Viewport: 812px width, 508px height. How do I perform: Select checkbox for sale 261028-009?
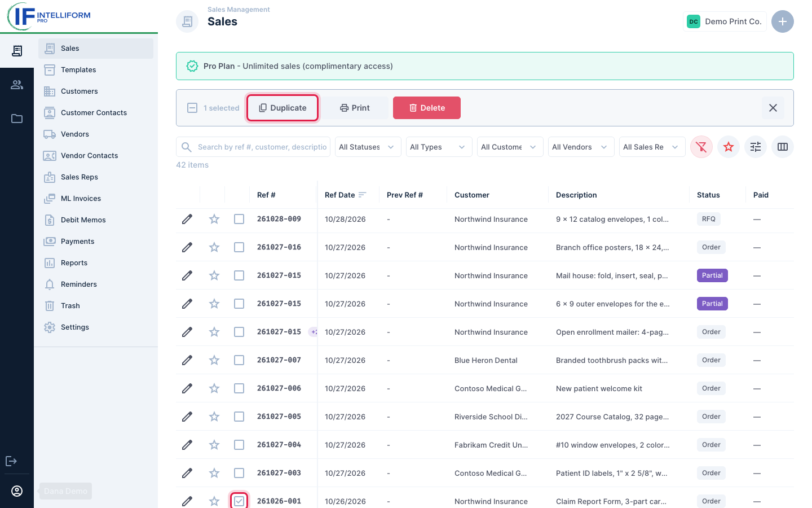(x=239, y=219)
